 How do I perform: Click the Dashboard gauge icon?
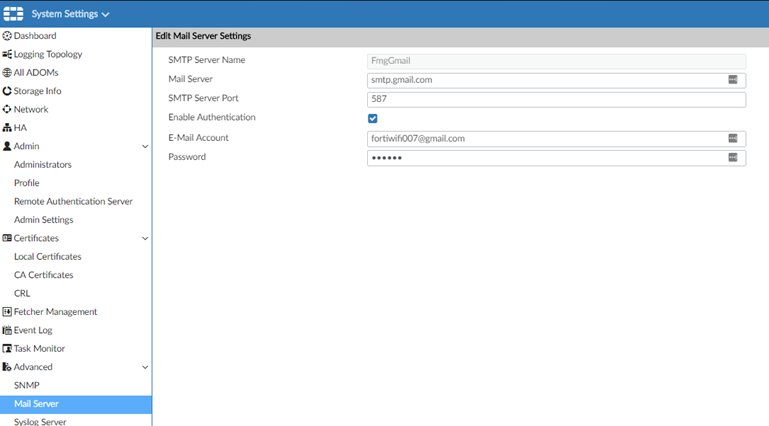(x=7, y=36)
